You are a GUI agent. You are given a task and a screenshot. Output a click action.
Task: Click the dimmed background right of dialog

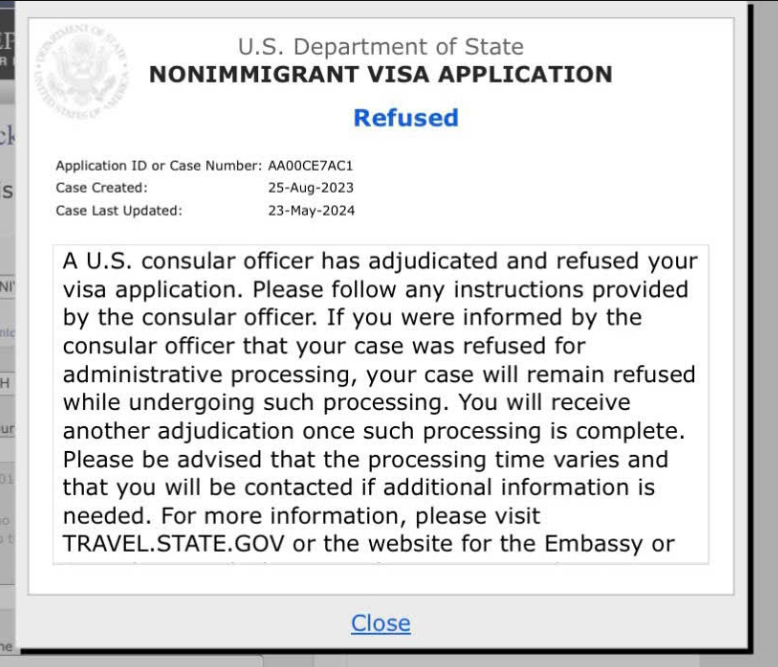click(765, 300)
